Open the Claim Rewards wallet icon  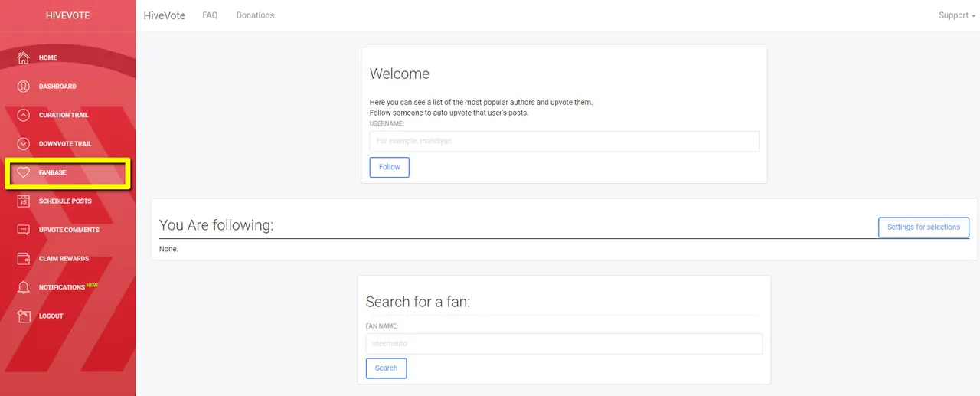pos(24,258)
